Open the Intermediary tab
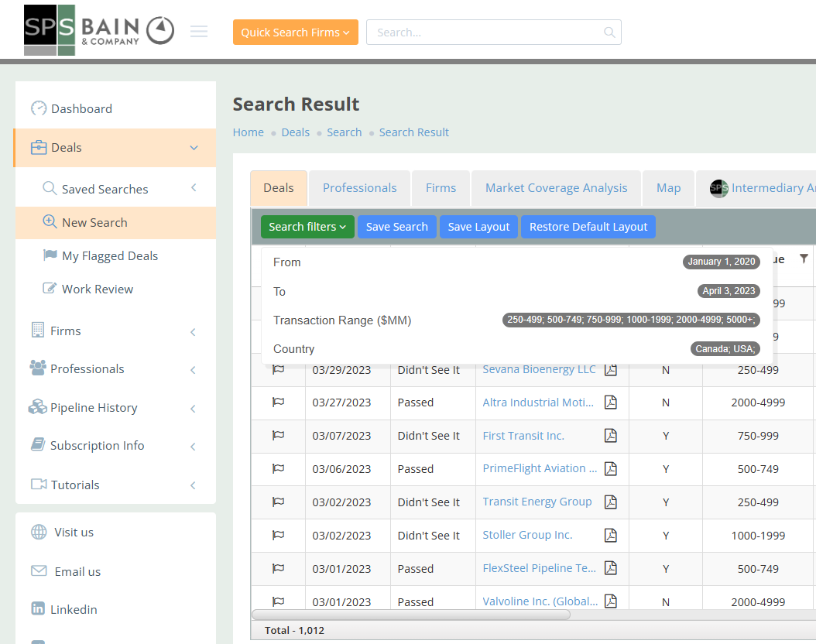 coord(757,188)
